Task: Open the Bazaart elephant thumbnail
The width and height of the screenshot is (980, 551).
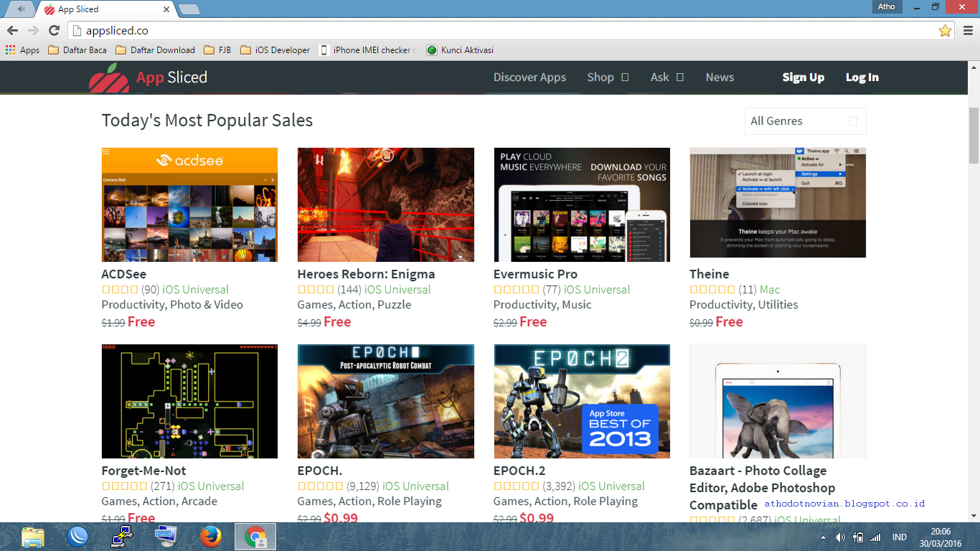Action: coord(778,401)
